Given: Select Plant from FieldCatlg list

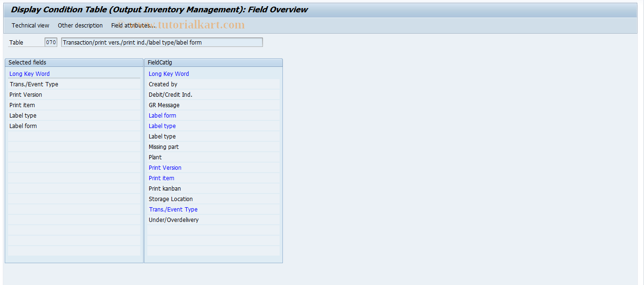Looking at the screenshot, I should click(155, 157).
